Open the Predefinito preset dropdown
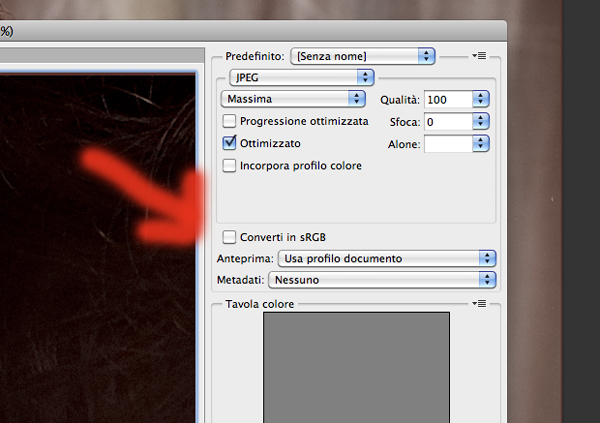This screenshot has height=423, width=600. pos(364,56)
